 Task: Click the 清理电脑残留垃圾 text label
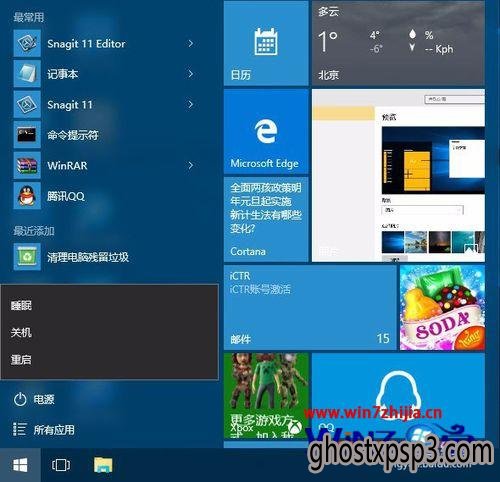(x=88, y=257)
